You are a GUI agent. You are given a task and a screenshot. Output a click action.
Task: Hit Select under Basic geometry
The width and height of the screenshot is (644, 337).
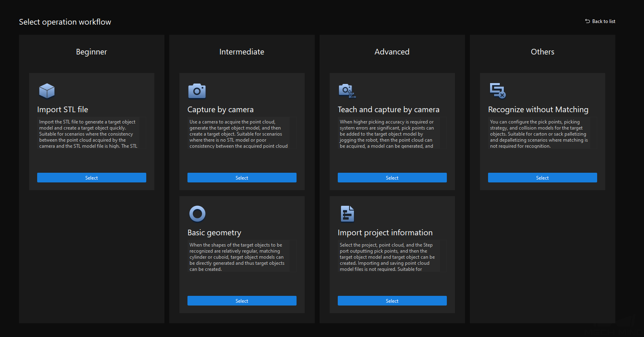242,301
